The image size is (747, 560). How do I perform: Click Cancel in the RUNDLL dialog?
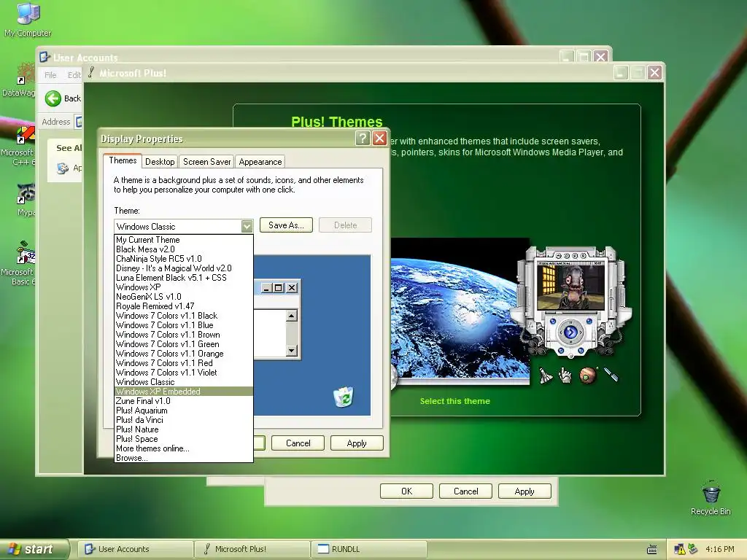(465, 491)
